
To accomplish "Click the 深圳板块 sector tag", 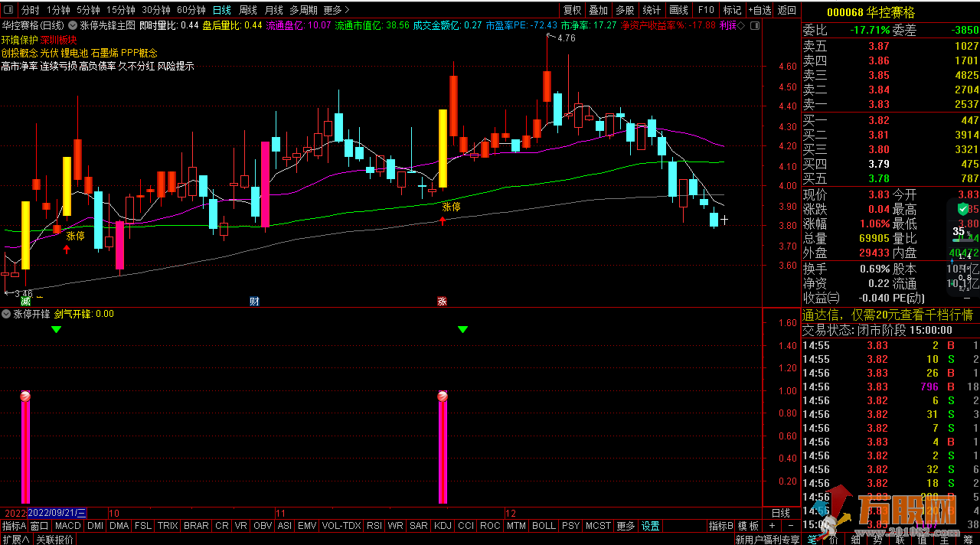I will (58, 39).
